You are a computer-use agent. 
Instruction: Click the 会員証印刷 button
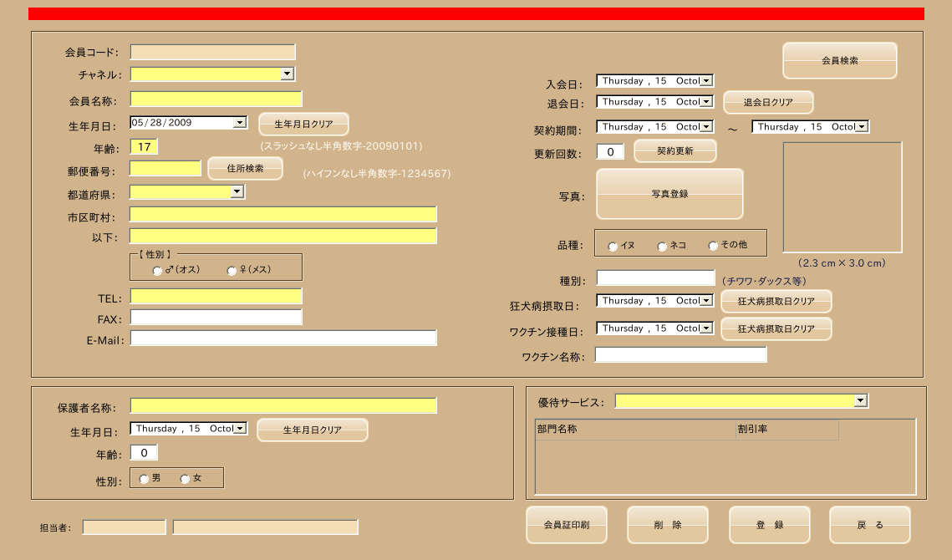567,525
